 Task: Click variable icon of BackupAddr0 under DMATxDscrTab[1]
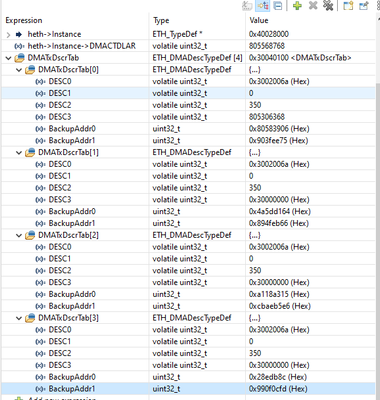click(x=40, y=212)
